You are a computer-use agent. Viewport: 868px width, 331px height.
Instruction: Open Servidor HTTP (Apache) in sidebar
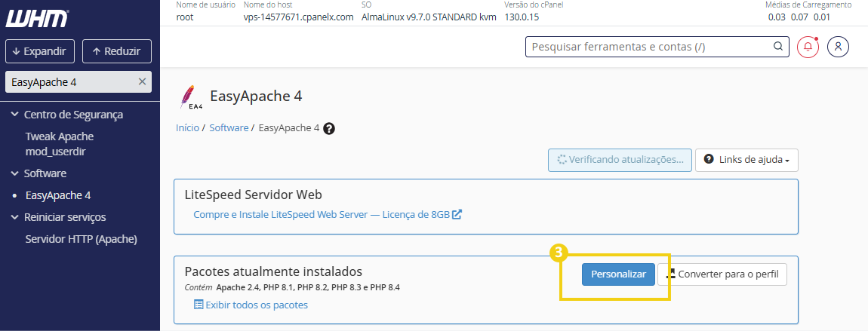click(81, 239)
